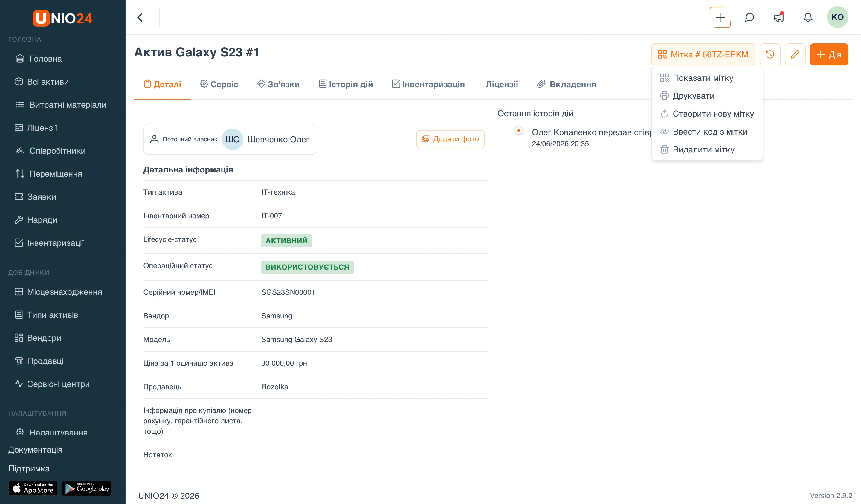Click the Google Play download badge
The width and height of the screenshot is (861, 504).
(x=86, y=488)
